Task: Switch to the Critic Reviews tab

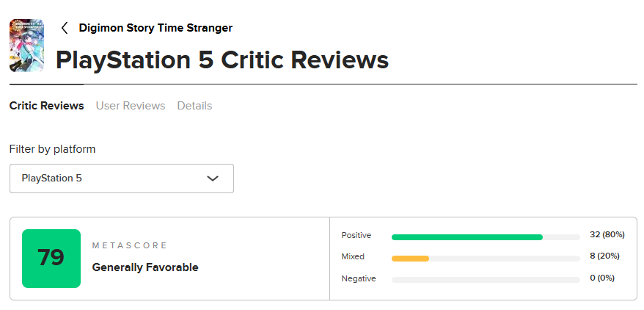Action: [x=46, y=106]
